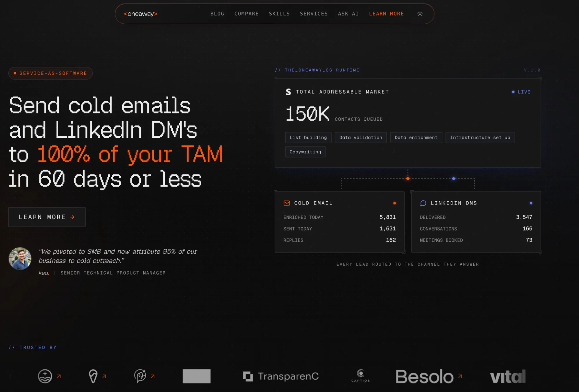Click THE_ONEAWAY_OS.RUNTIME heading
Viewport: 579px width, 392px height.
click(x=317, y=70)
